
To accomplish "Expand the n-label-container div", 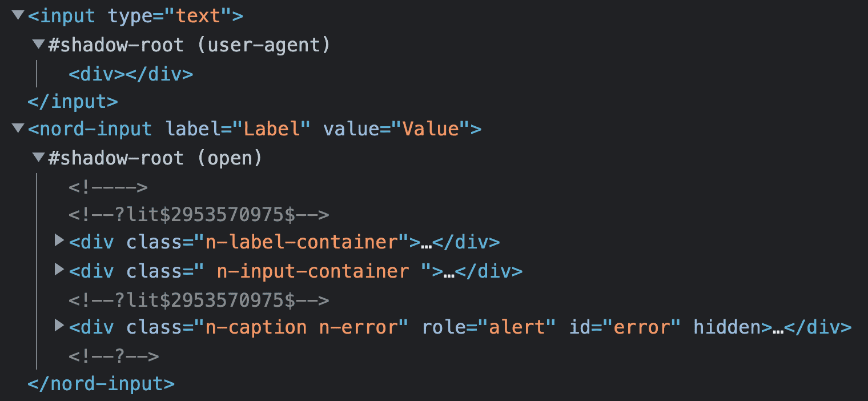I will coord(59,241).
